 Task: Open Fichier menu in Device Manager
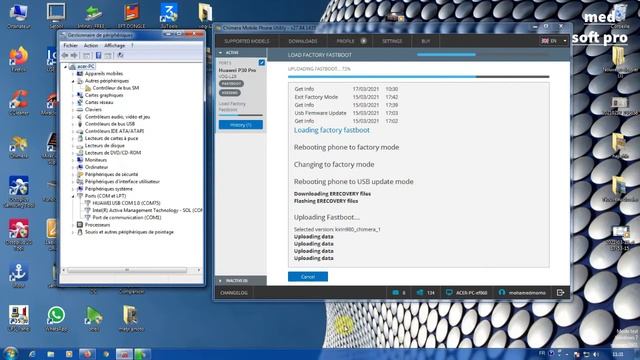(x=70, y=45)
